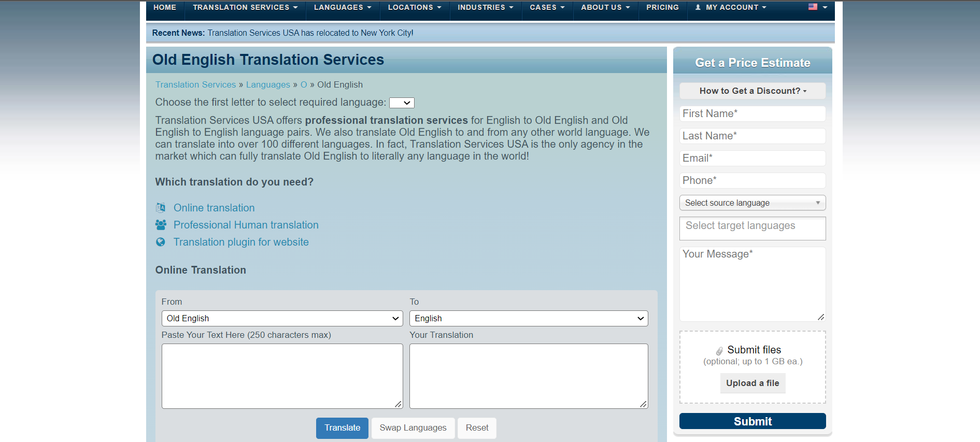Screen dimensions: 980x442
Task: Click the Translation Services breadcrumb link
Action: (x=195, y=84)
